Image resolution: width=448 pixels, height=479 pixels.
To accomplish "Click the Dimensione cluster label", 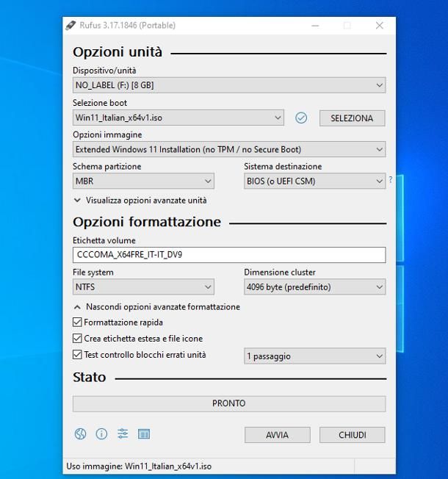I will coord(280,272).
